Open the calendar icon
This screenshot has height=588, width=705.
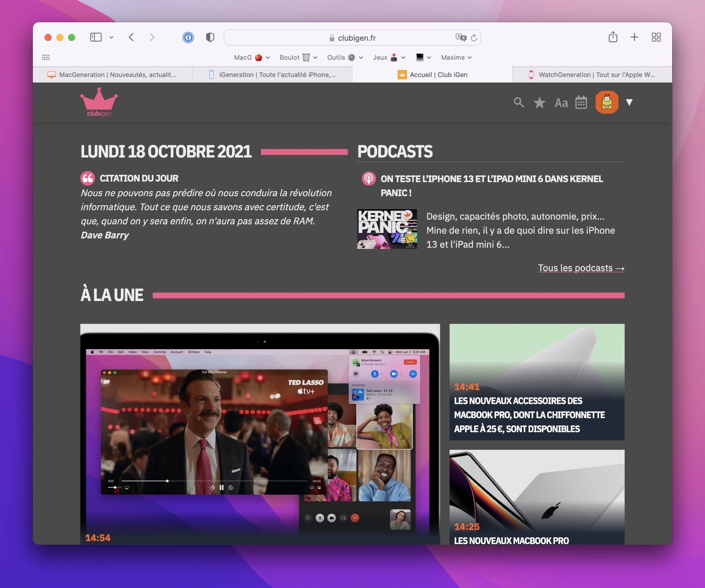[581, 102]
